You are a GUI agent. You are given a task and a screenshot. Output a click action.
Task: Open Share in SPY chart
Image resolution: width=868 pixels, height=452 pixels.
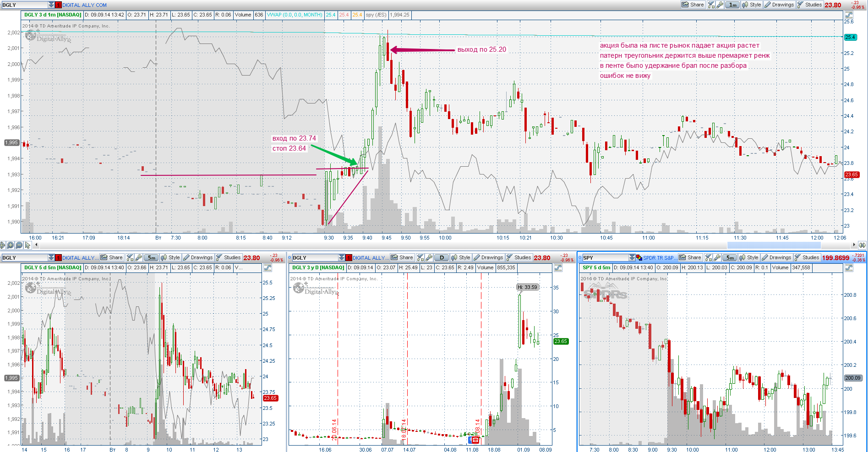click(690, 257)
